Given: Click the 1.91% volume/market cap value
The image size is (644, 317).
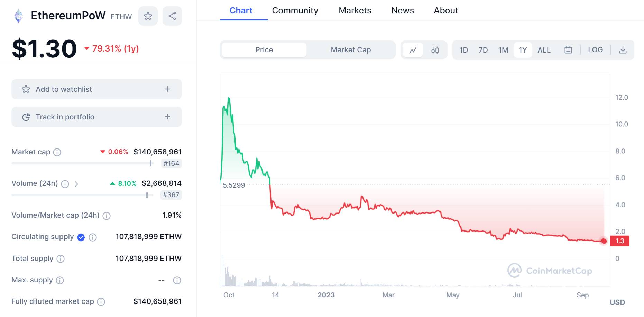Looking at the screenshot, I should [172, 215].
